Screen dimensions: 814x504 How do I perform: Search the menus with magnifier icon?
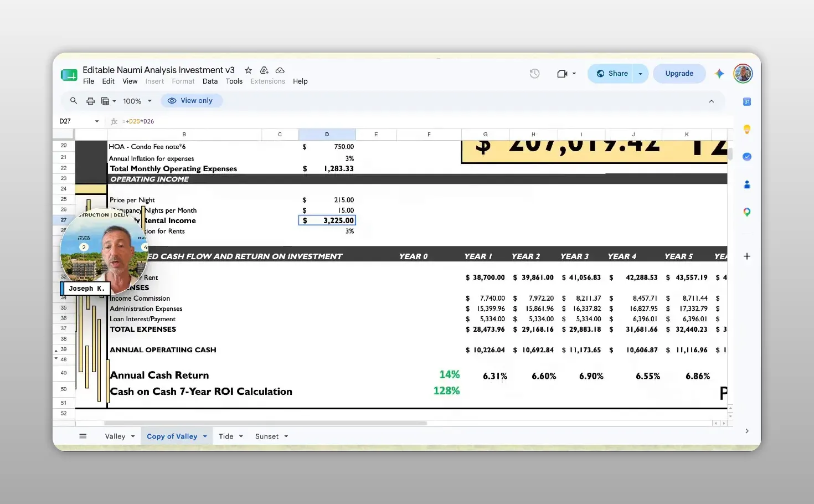click(74, 101)
